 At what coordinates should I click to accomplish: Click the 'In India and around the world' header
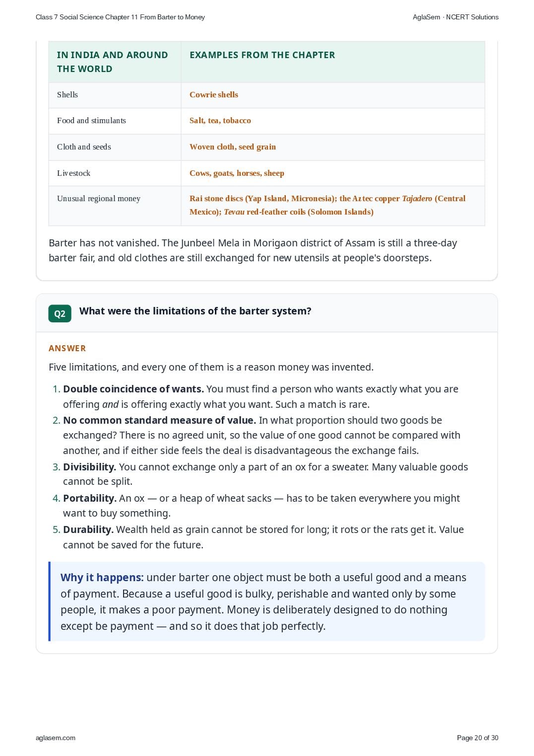click(113, 62)
